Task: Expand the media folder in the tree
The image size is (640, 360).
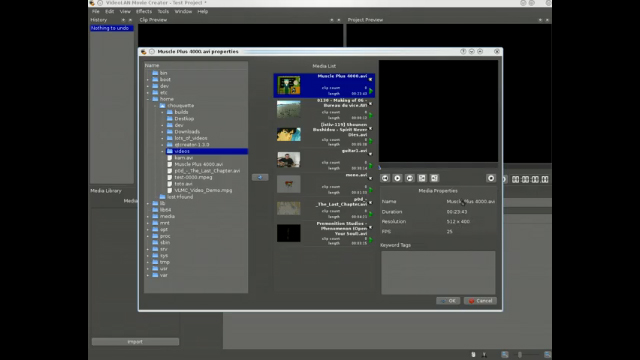Action: coord(148,217)
